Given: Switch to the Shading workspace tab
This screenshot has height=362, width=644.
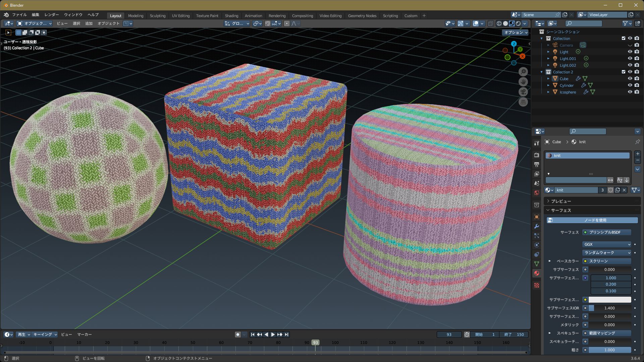Looking at the screenshot, I should (231, 16).
